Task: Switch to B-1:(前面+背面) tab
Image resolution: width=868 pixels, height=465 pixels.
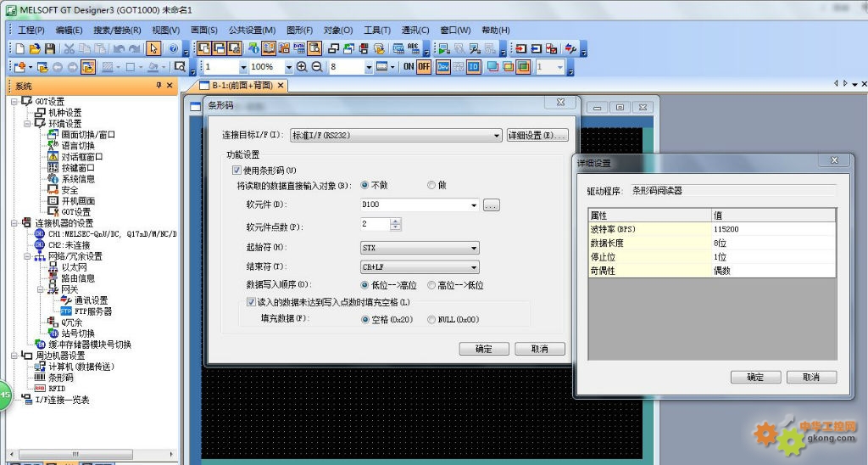Action: point(241,86)
